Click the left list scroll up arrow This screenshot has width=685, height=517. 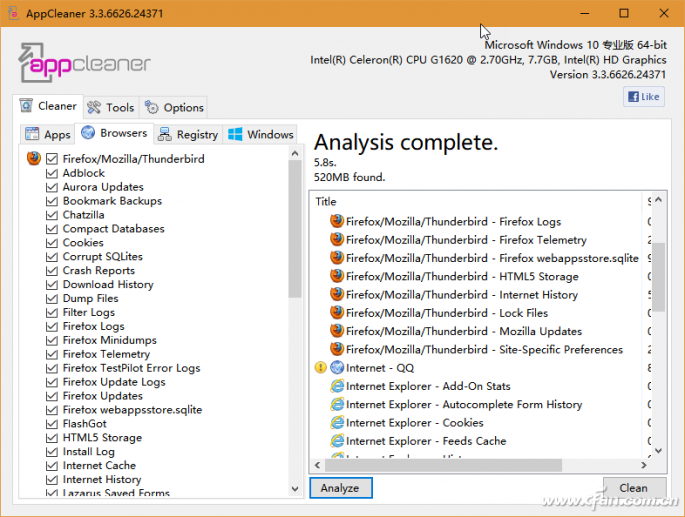(295, 153)
